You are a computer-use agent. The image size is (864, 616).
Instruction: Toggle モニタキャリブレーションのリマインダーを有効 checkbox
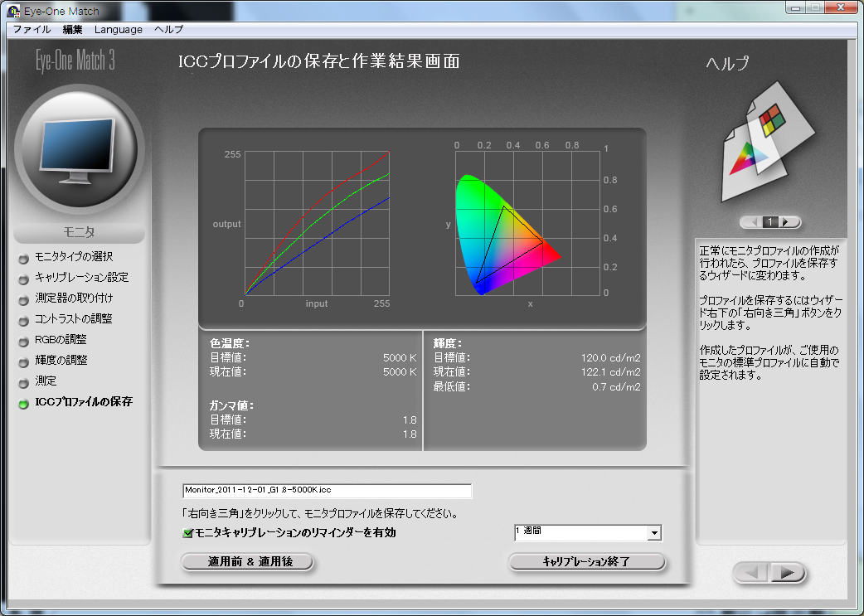188,533
